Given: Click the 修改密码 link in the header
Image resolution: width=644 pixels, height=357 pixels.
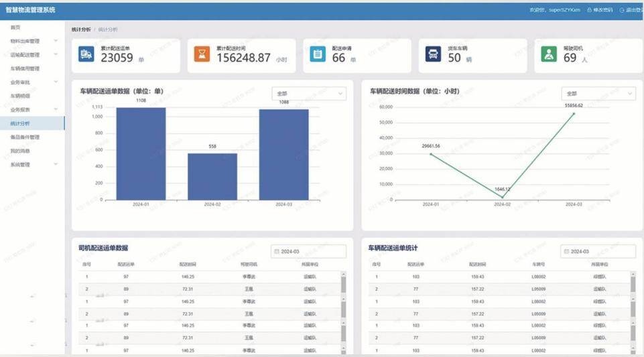Looking at the screenshot, I should 603,10.
